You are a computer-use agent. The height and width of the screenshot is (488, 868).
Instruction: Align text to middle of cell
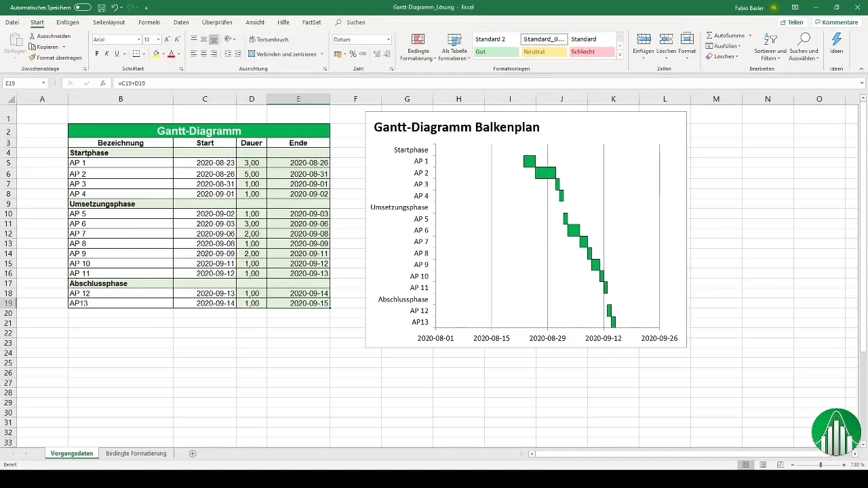(x=203, y=39)
